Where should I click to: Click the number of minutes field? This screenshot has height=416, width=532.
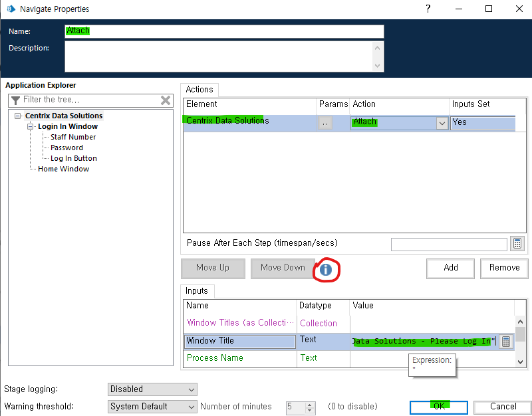click(x=296, y=407)
